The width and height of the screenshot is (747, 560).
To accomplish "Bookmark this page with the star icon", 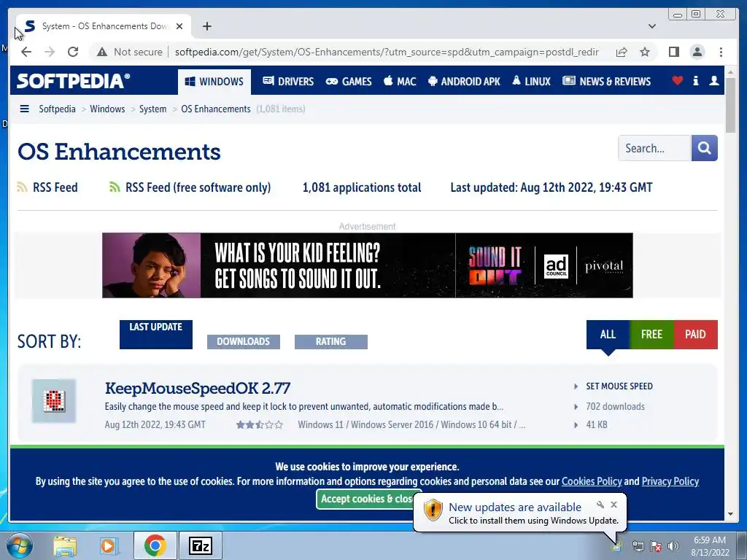I will tap(645, 52).
